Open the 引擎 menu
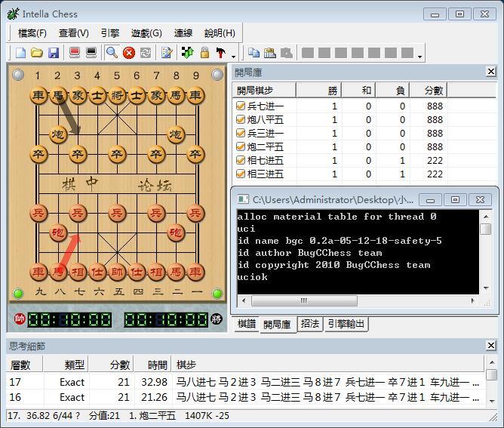This screenshot has width=504, height=428. point(110,32)
